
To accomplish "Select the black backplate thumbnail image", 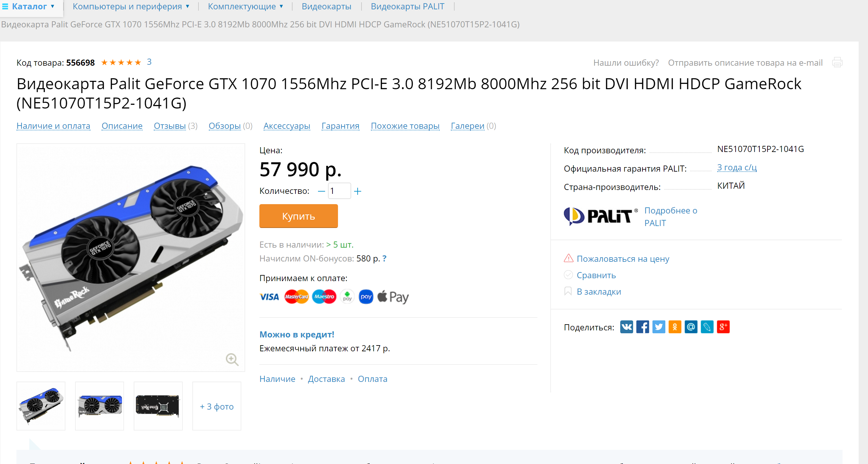I will point(158,406).
